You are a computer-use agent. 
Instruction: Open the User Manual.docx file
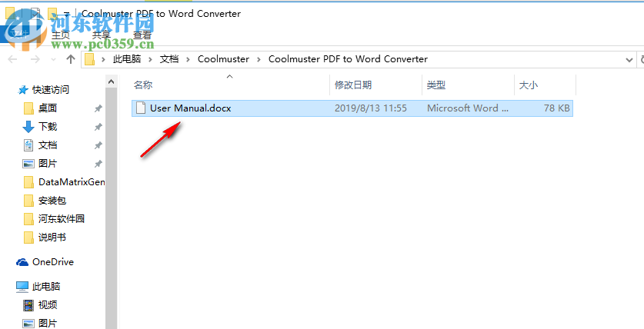pyautogui.click(x=352, y=108)
